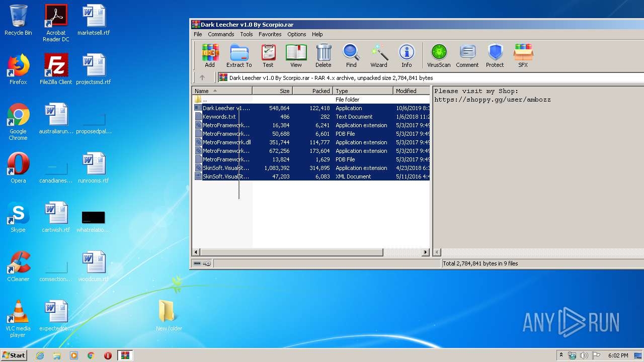Click the file list horizontal scrollbar
The height and width of the screenshot is (362, 644).
(x=292, y=252)
